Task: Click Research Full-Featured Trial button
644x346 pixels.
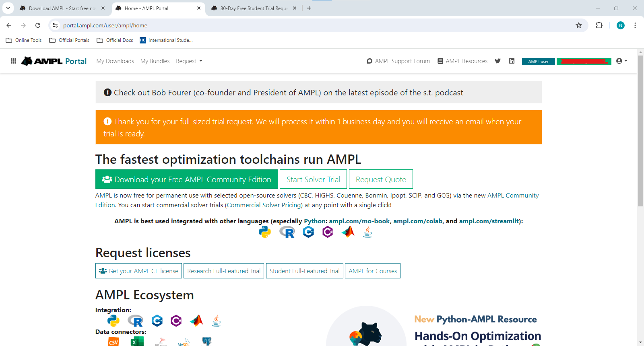Action: (224, 271)
